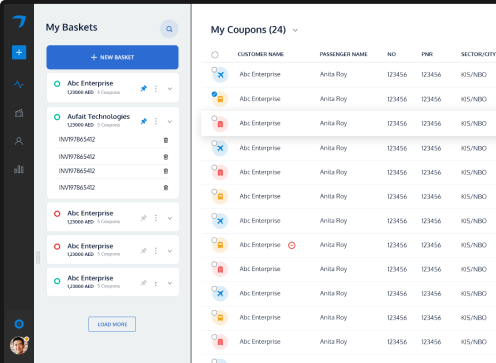Click the Load More button
The image size is (496, 363).
(x=112, y=324)
